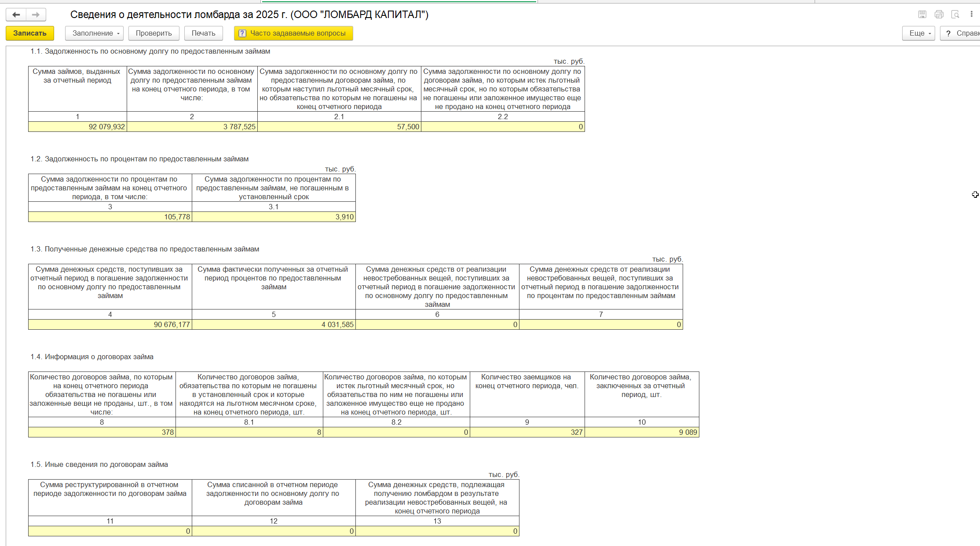
Task: Click the forward navigation arrow
Action: (x=36, y=15)
